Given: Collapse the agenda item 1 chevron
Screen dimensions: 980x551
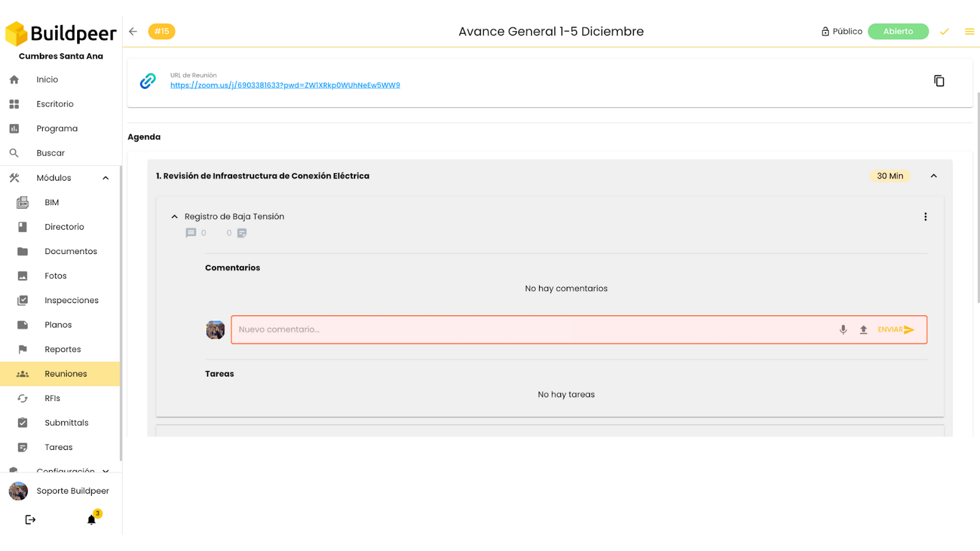Looking at the screenshot, I should point(933,176).
